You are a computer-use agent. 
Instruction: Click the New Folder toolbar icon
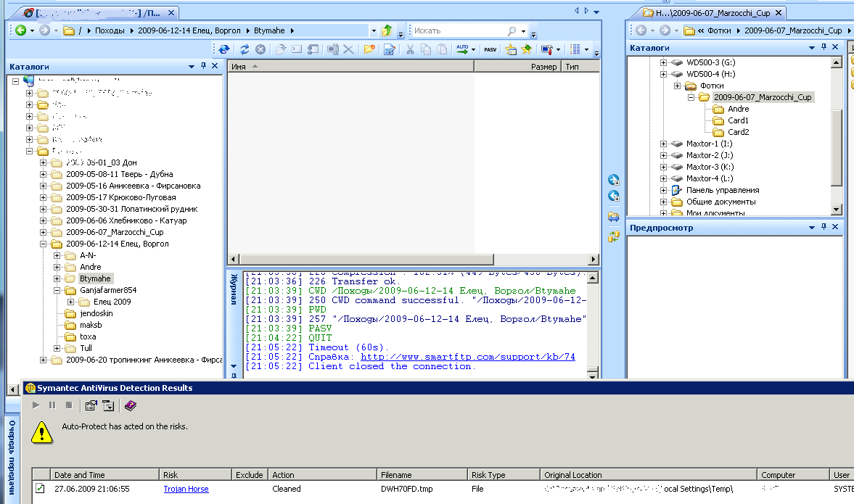[x=369, y=49]
